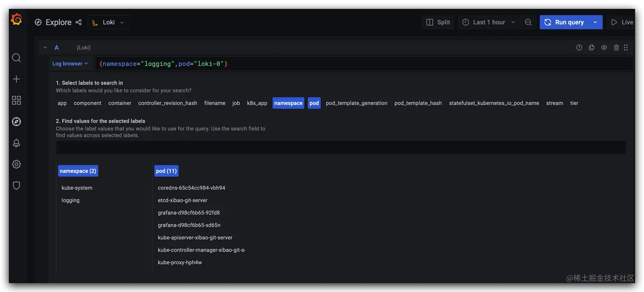The width and height of the screenshot is (644, 292).
Task: Collapse the Log browser dropdown
Action: [x=70, y=64]
